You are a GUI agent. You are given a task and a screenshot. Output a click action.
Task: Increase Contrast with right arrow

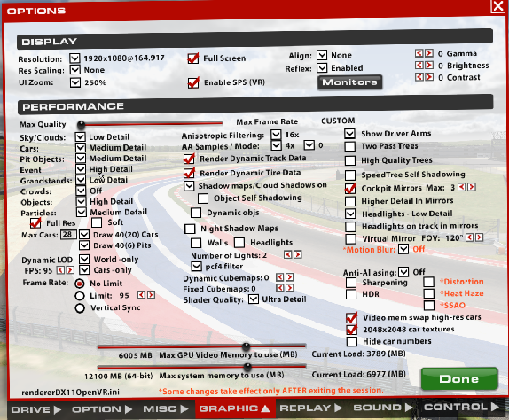click(429, 77)
